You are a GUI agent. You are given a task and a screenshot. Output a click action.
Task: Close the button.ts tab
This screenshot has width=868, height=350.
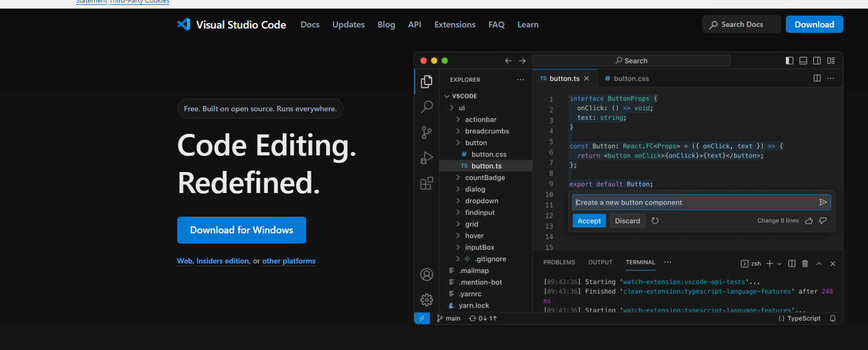(587, 78)
